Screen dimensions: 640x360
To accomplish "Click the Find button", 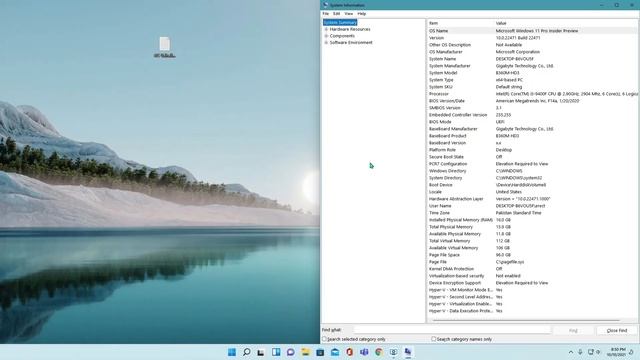I will (x=573, y=330).
